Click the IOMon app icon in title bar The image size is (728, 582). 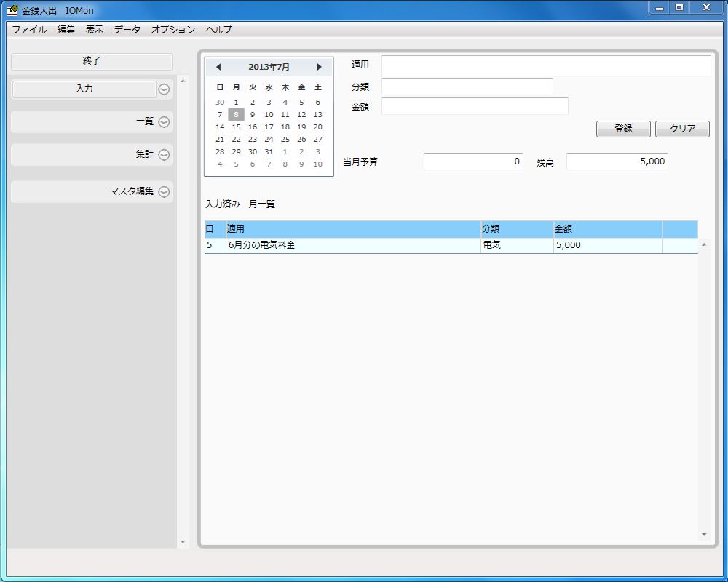pos(13,10)
